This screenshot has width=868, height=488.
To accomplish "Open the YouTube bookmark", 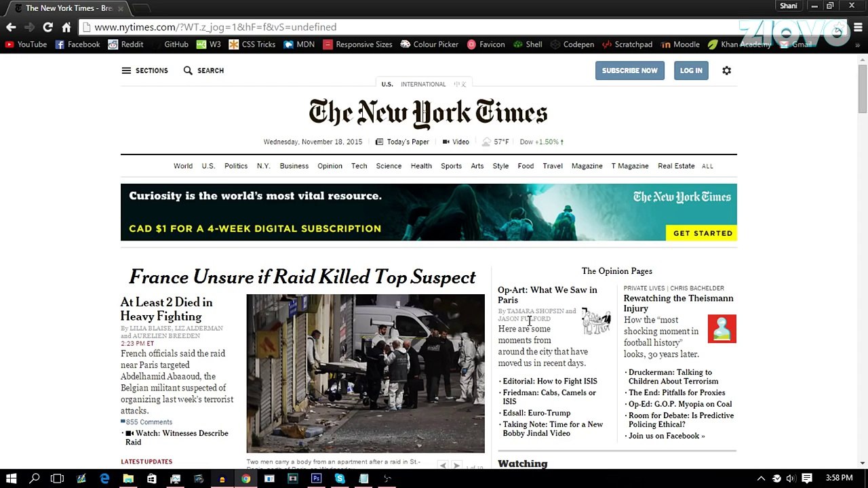I will 26,44.
